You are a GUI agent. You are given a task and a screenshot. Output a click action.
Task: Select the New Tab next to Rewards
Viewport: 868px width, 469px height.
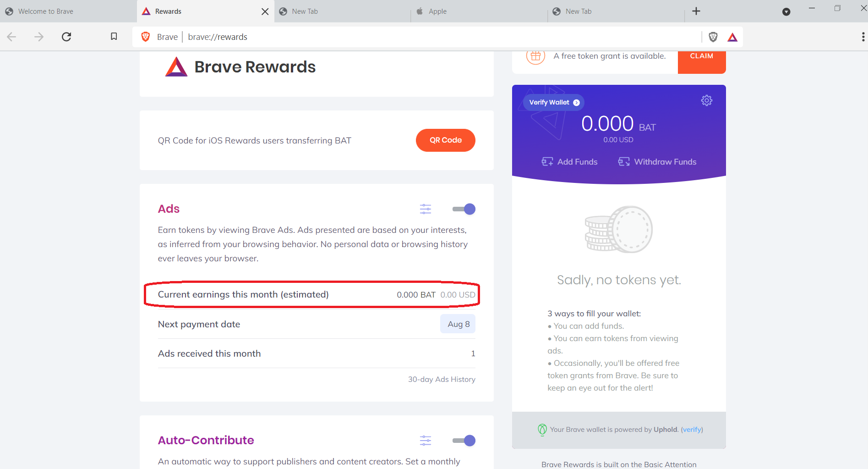tap(341, 11)
